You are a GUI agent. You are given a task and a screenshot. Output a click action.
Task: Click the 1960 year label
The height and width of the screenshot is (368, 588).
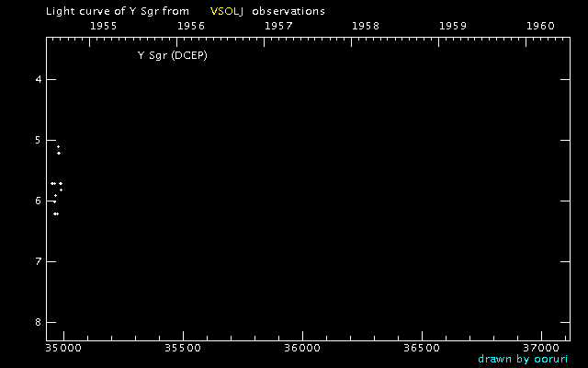[540, 26]
